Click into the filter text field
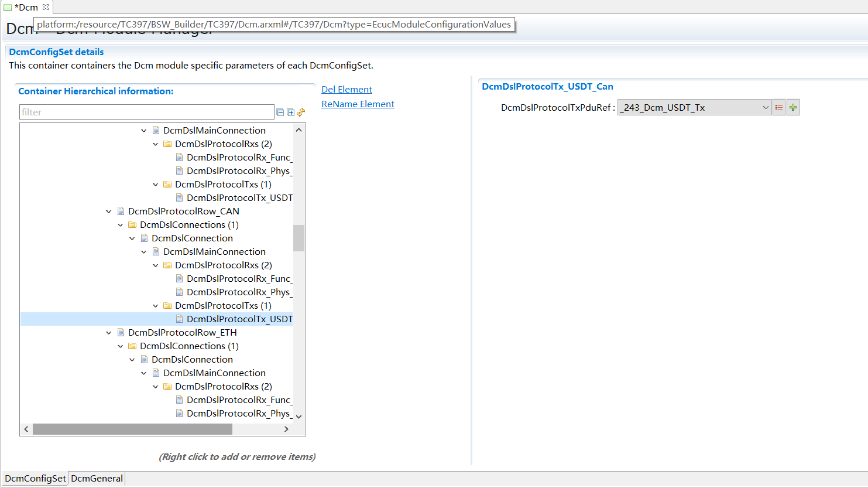Viewport: 868px width, 488px height. pyautogui.click(x=146, y=112)
